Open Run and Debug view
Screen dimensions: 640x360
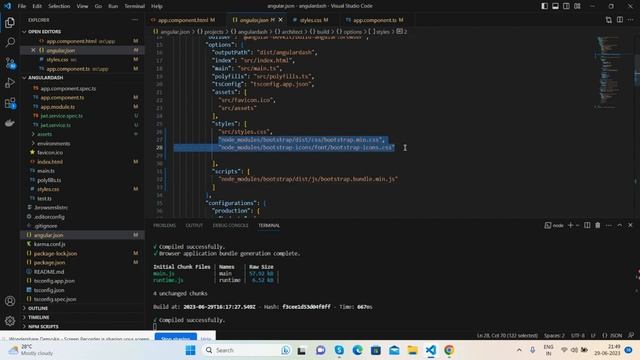tap(10, 83)
